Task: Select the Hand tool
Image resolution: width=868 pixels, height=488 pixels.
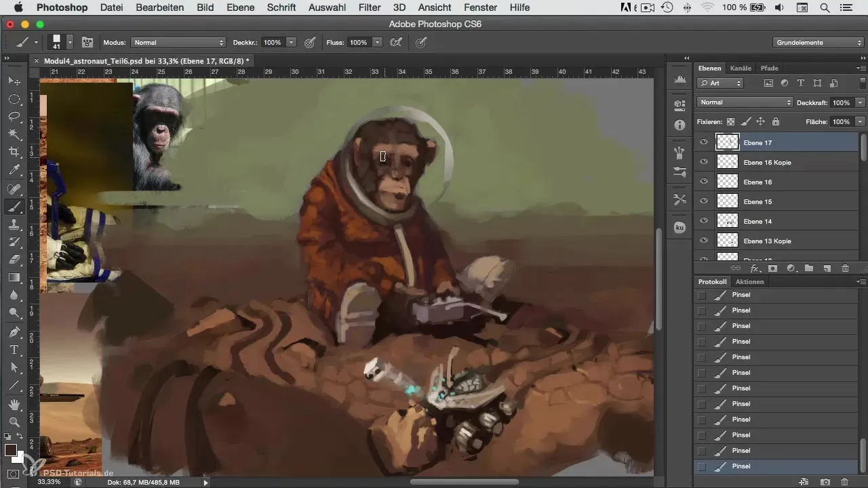Action: [14, 404]
